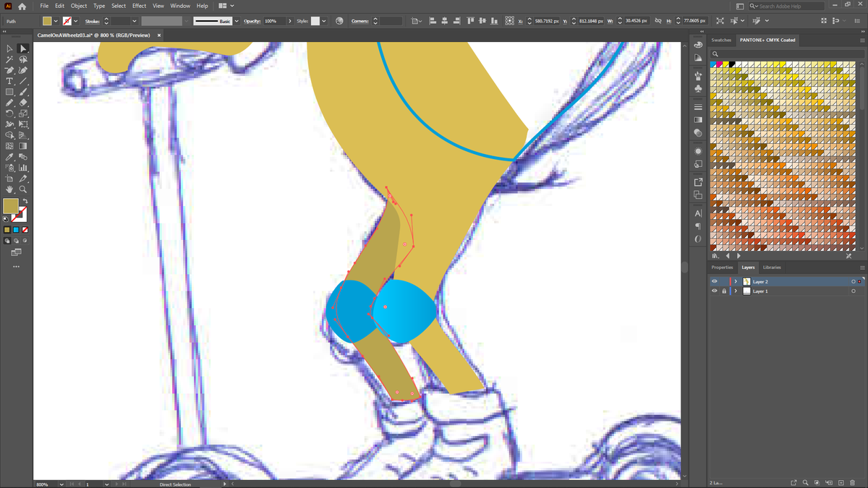868x488 pixels.
Task: Select the Shape Builder tool
Action: pos(9,135)
